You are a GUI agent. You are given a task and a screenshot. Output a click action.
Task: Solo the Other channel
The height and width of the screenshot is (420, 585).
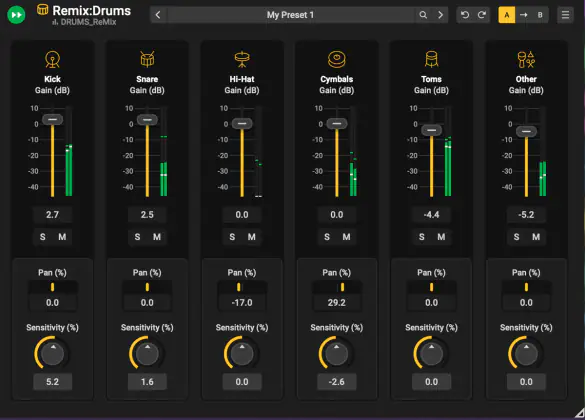[517, 237]
